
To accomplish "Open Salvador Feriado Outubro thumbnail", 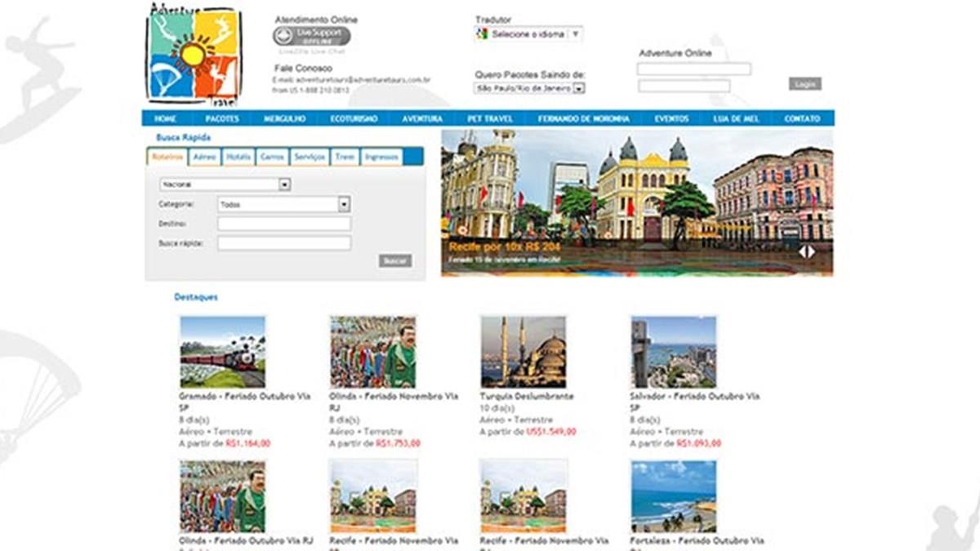I will click(674, 352).
